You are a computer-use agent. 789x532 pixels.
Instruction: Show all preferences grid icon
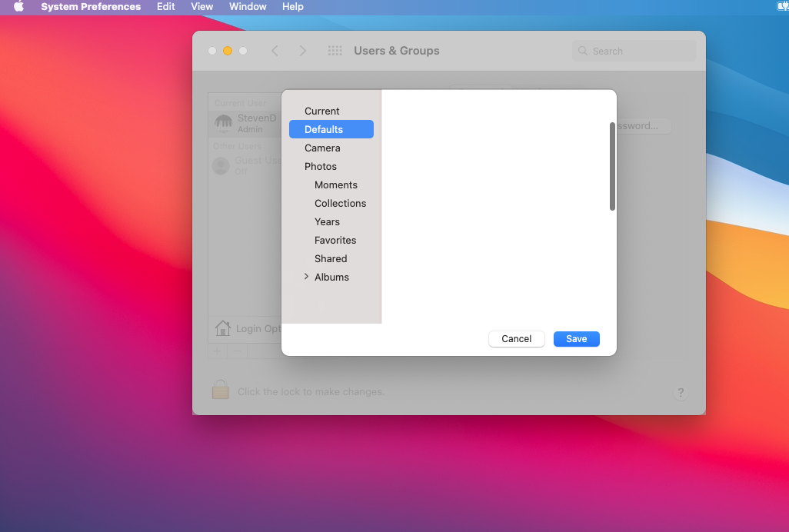[x=335, y=51]
